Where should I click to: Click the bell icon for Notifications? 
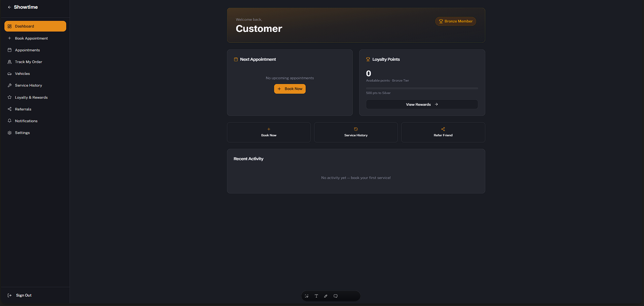coord(9,121)
